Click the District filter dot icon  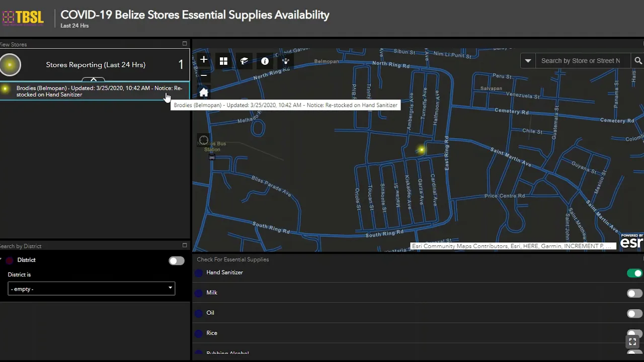[10, 260]
